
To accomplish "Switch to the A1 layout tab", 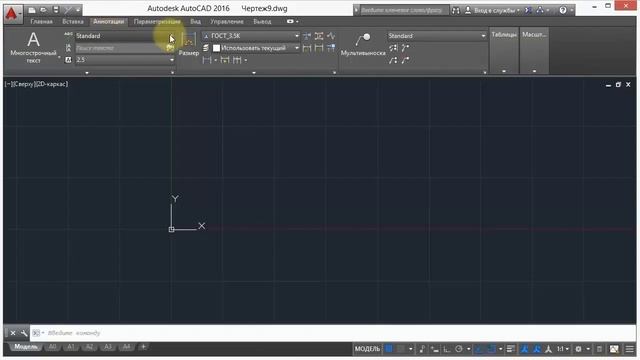I will [71, 347].
